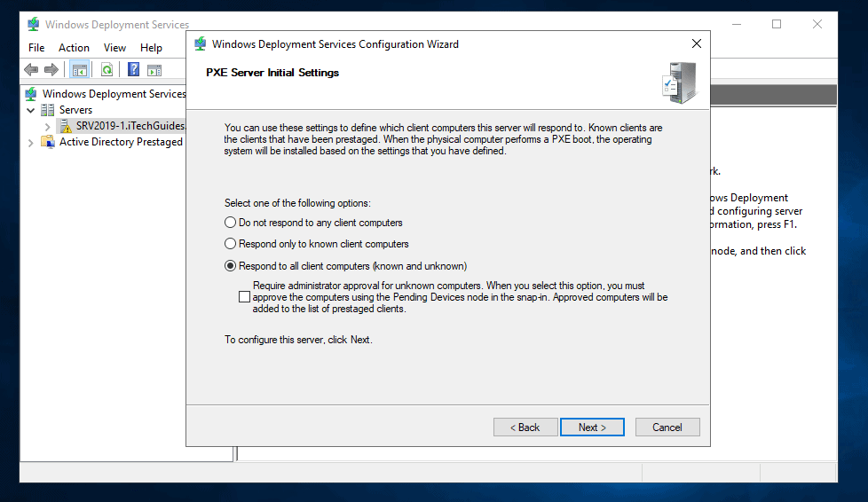The height and width of the screenshot is (502, 868).
Task: Select 'Respond to all client computers' option
Action: point(231,266)
